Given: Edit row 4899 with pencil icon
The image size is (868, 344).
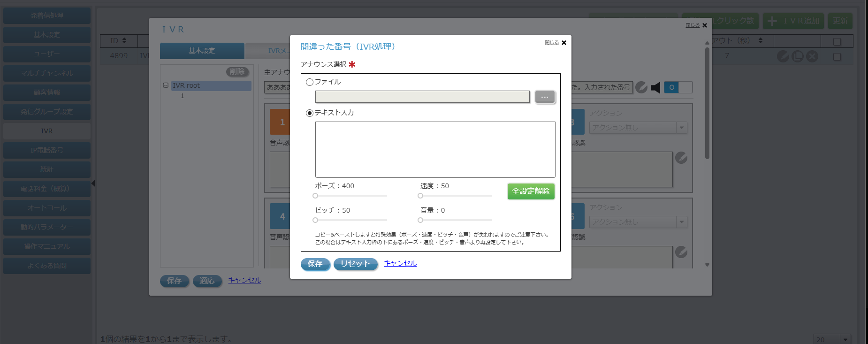Looking at the screenshot, I should pyautogui.click(x=783, y=56).
